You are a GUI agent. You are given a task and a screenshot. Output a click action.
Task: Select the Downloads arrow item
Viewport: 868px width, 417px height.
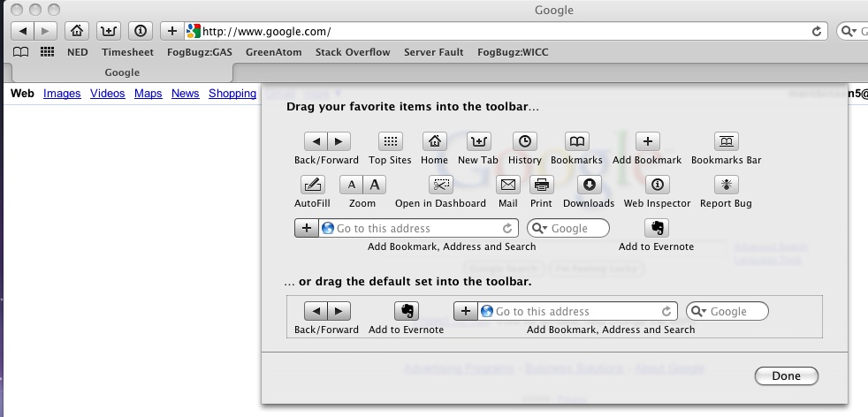(x=589, y=185)
